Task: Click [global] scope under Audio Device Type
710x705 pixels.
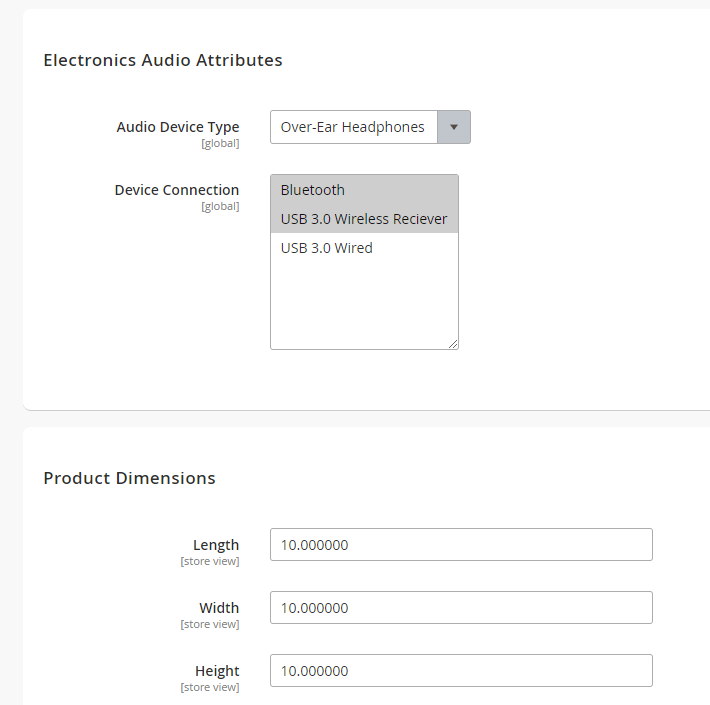Action: (x=221, y=144)
